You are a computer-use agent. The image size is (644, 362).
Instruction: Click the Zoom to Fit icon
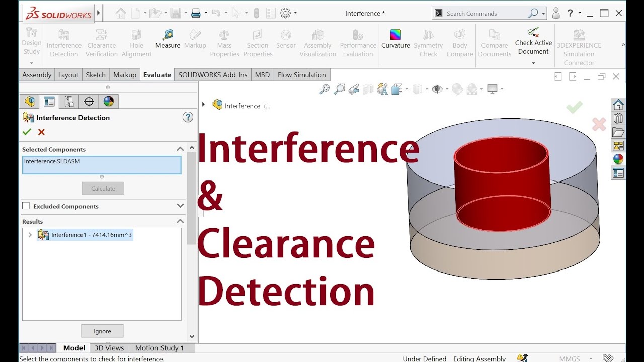[x=325, y=89]
